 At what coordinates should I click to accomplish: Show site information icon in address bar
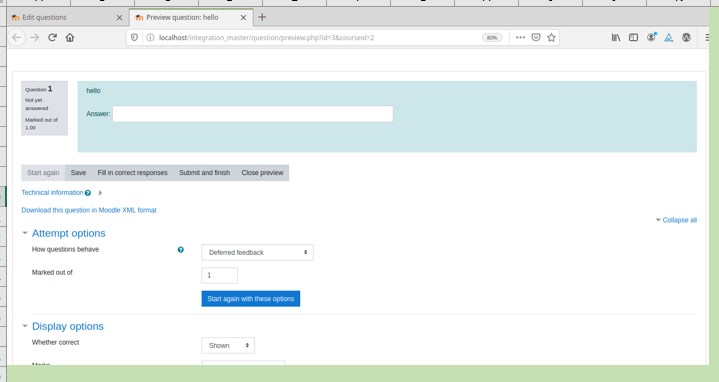[150, 38]
